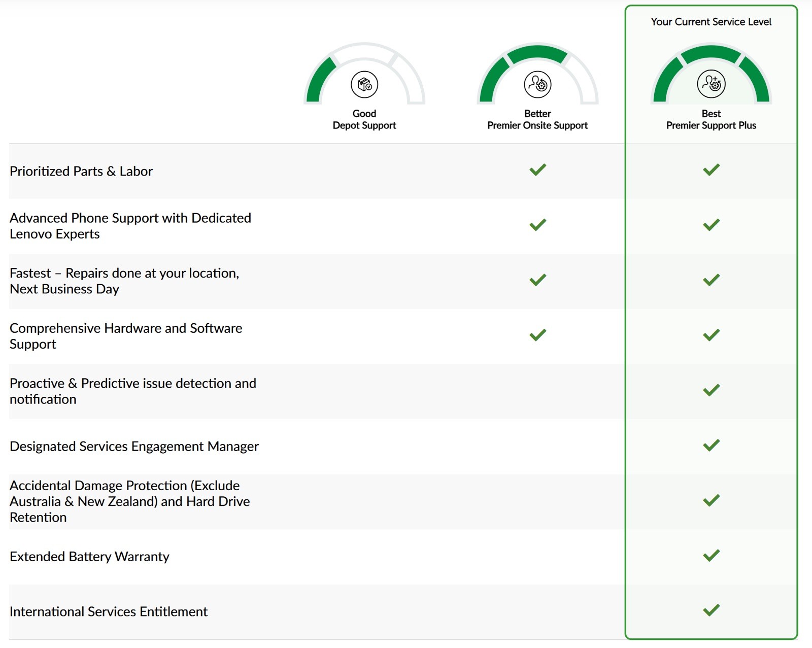This screenshot has height=648, width=812.
Task: Click the Depot Support package icon
Action: coord(364,84)
